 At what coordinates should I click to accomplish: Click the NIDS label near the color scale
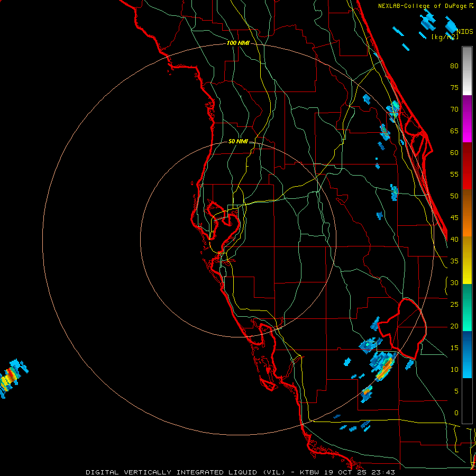click(465, 32)
